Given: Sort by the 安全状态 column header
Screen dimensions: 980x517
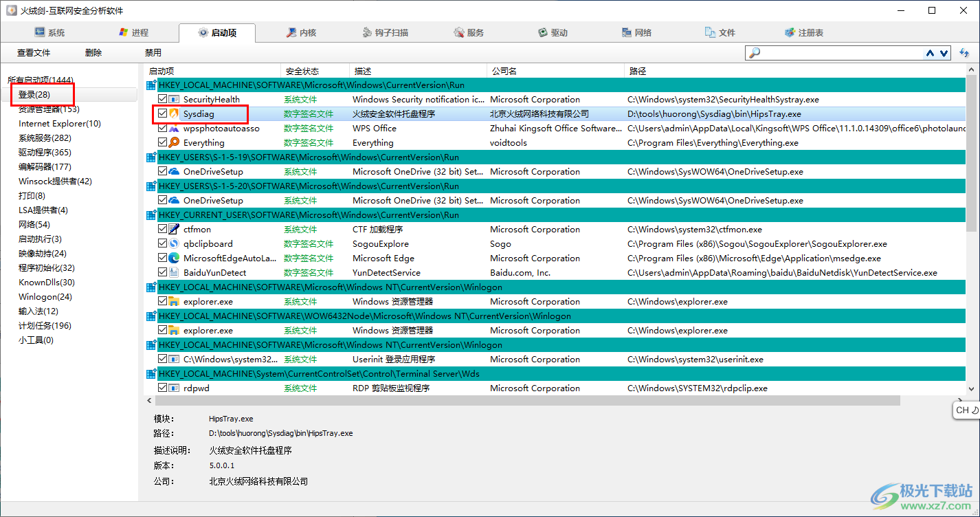Looking at the screenshot, I should [315, 71].
